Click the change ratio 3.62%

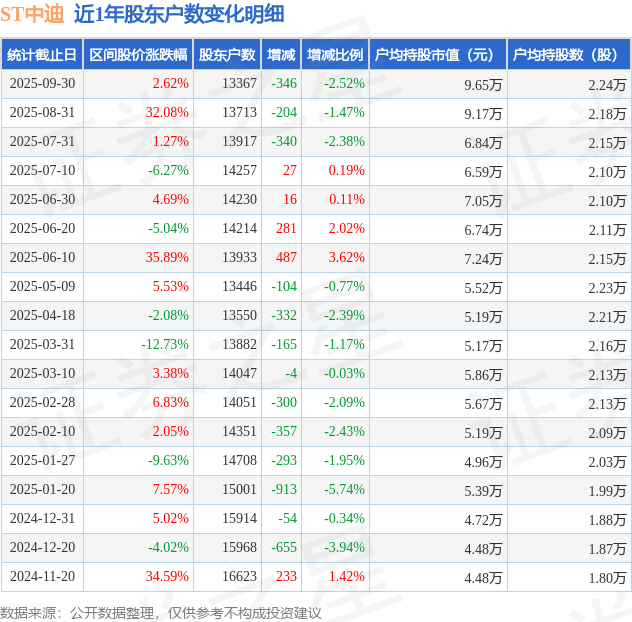pyautogui.click(x=347, y=257)
